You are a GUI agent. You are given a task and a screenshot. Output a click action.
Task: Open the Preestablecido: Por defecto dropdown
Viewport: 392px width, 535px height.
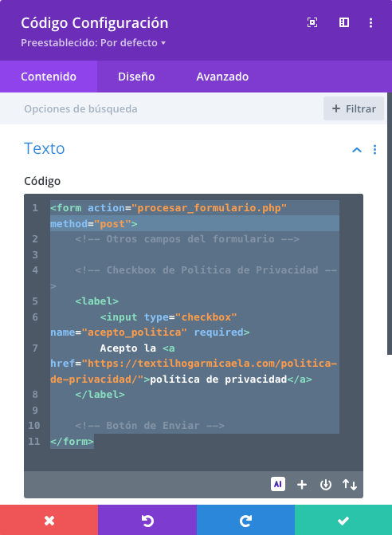pos(93,42)
